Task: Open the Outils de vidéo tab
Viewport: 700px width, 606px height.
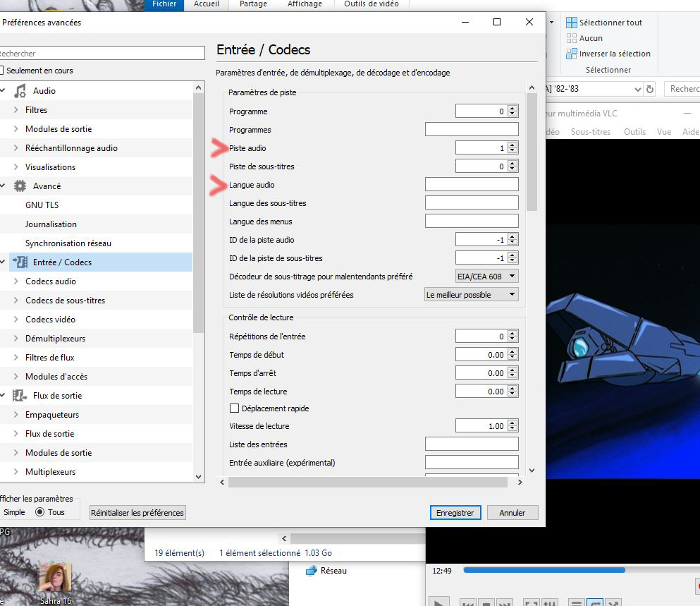Action: pyautogui.click(x=372, y=4)
